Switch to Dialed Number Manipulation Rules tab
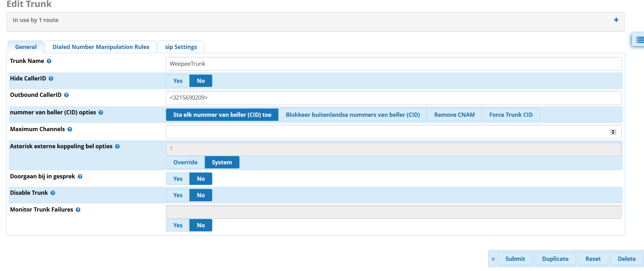Image resolution: width=644 pixels, height=271 pixels. 101,47
